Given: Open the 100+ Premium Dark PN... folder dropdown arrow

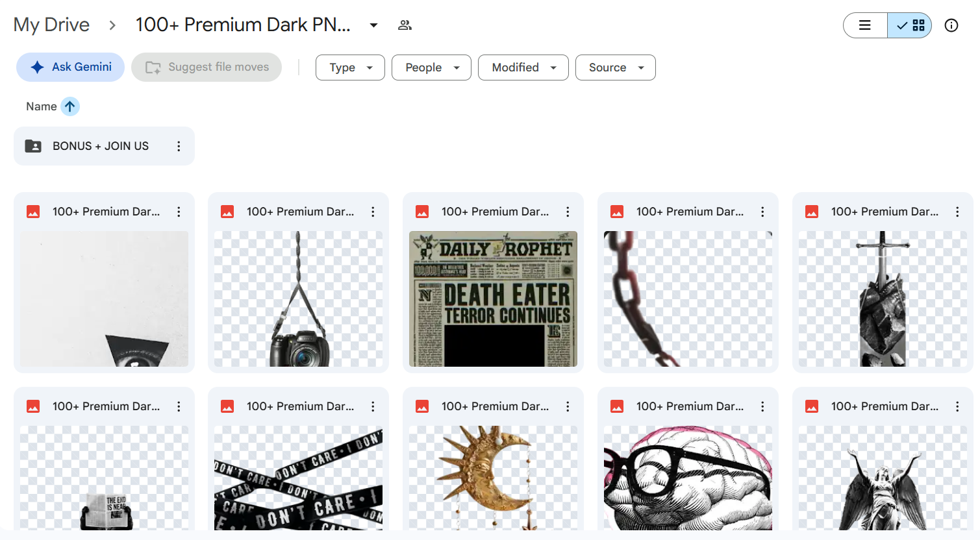Looking at the screenshot, I should click(x=373, y=25).
